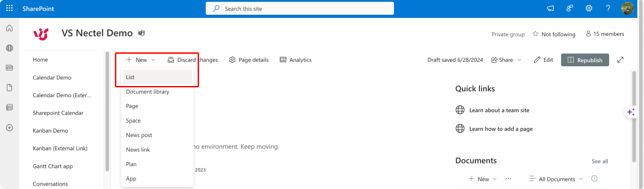Click the Republish button
The width and height of the screenshot is (644, 189).
pyautogui.click(x=585, y=60)
